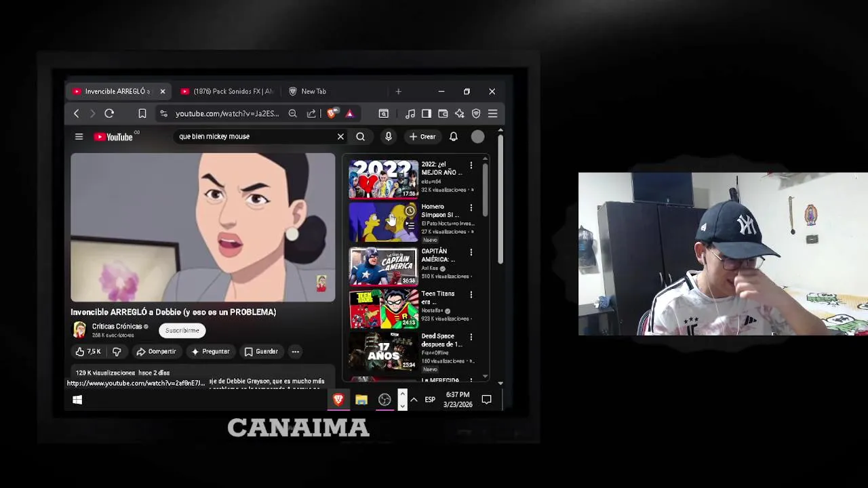This screenshot has width=868, height=488.
Task: Click the address bar URL field
Action: (227, 114)
